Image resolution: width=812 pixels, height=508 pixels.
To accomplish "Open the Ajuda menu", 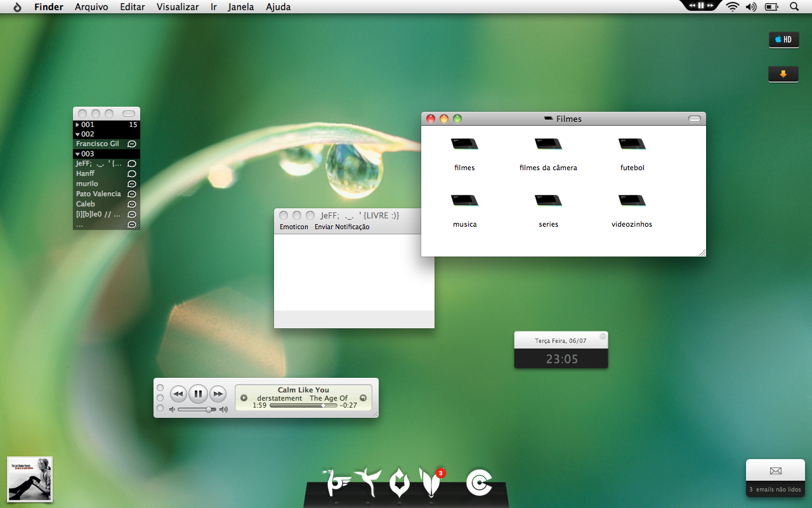I will tap(278, 7).
